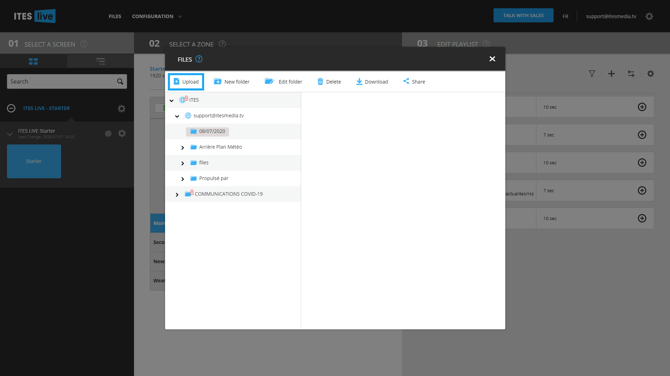Collapse the support@itesmedia.tv node
The width and height of the screenshot is (670, 376).
[x=177, y=116]
